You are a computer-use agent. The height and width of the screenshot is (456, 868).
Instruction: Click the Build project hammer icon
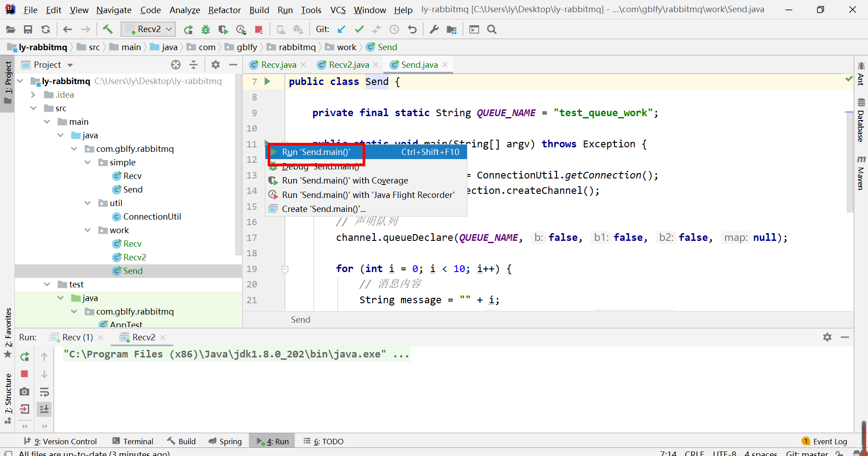tap(108, 30)
